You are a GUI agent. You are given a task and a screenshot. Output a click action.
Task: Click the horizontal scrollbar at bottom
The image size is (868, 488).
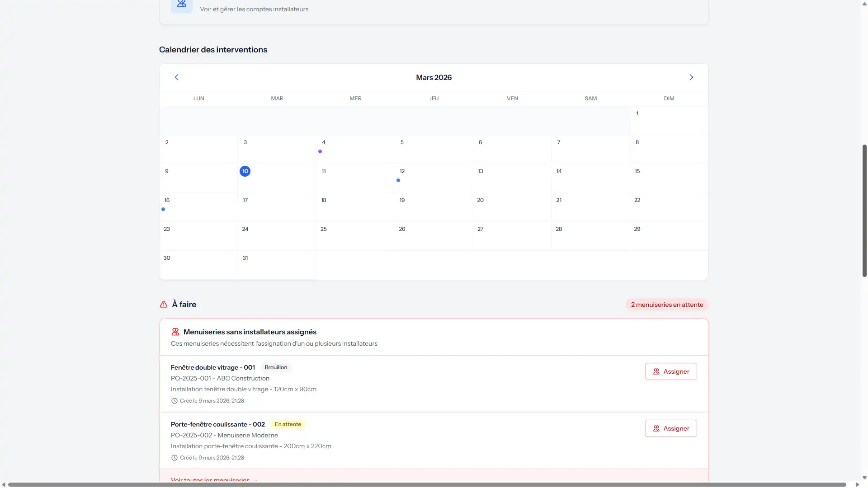click(x=427, y=484)
